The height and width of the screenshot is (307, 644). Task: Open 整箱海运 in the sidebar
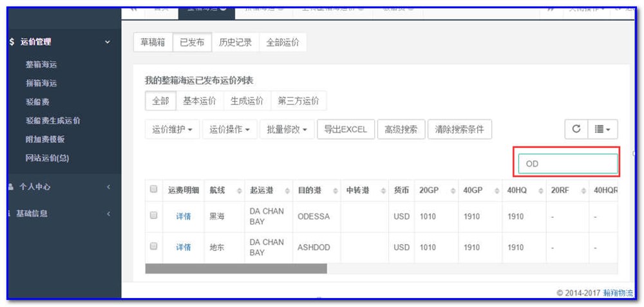point(41,64)
